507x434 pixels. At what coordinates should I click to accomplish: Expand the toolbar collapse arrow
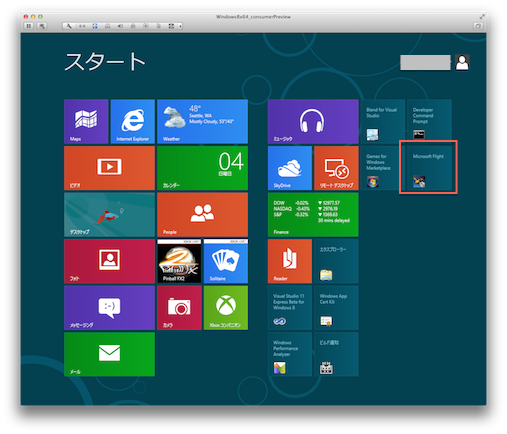pyautogui.click(x=180, y=26)
